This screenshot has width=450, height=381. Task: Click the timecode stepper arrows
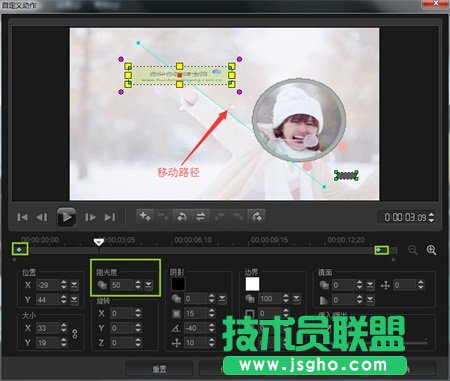pos(431,217)
